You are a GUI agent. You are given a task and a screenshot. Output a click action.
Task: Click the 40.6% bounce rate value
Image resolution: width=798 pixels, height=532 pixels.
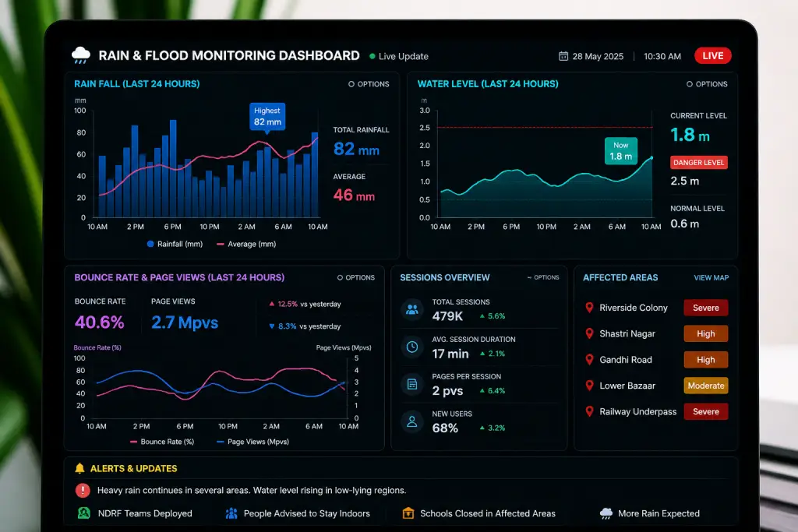click(99, 322)
